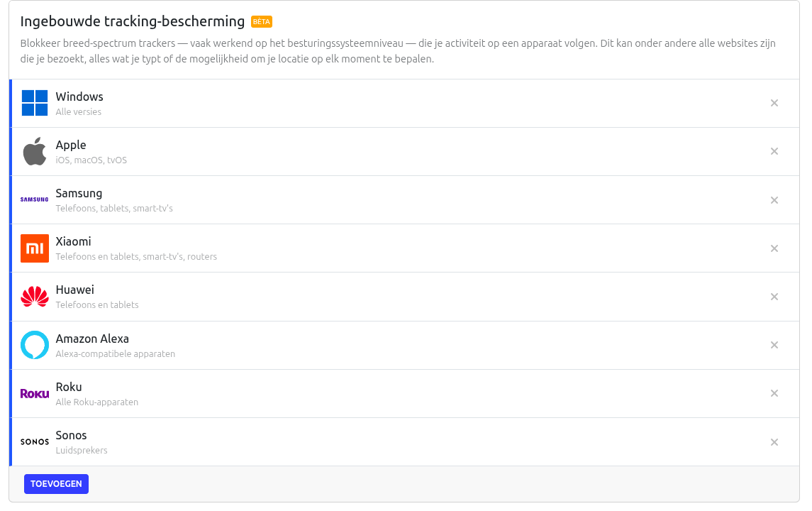Screen dimensions: 812x511
Task: Click the purple Roku logo icon
Action: [35, 393]
